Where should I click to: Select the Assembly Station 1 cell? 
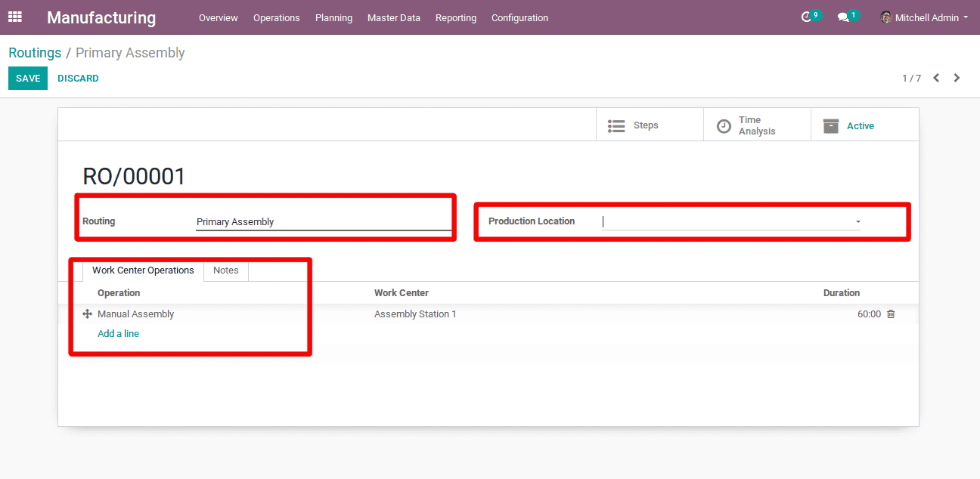415,314
